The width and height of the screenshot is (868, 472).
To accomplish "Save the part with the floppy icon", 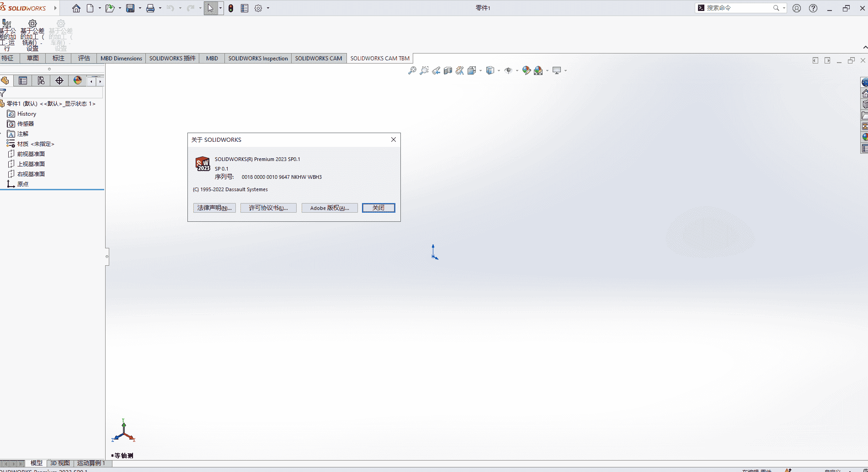I will click(130, 8).
